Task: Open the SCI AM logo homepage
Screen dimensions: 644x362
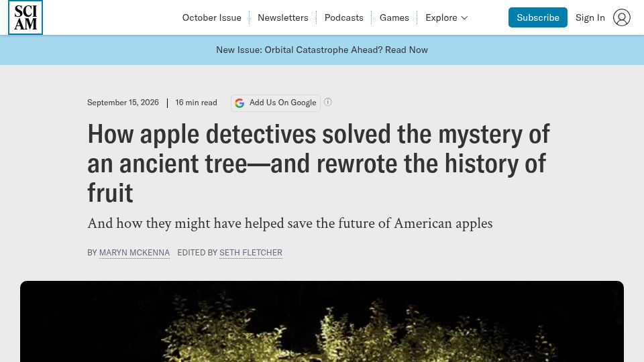Action: tap(25, 17)
